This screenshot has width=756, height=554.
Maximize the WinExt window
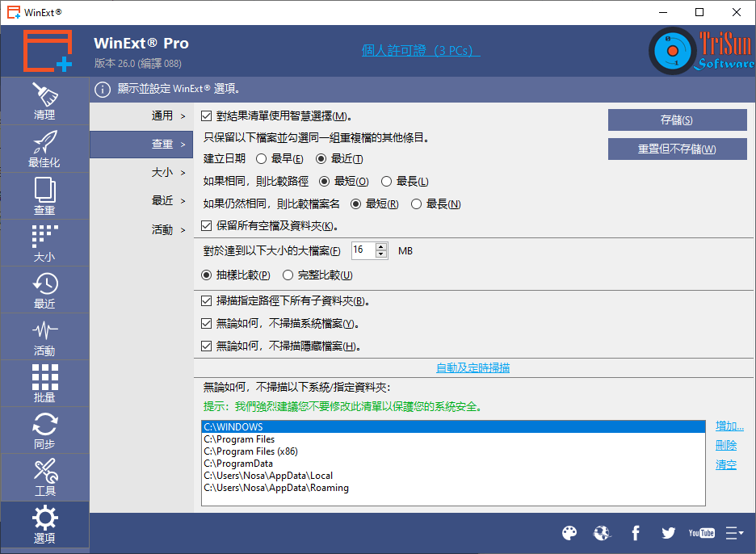699,12
